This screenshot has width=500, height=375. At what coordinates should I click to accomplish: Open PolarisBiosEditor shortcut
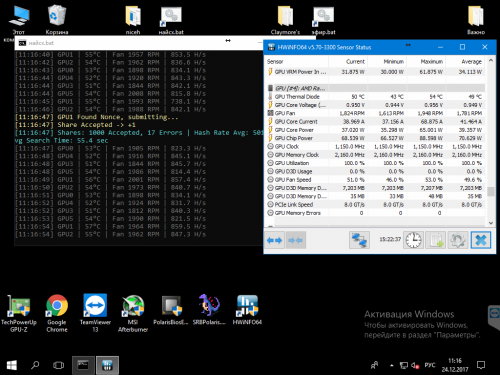171,310
